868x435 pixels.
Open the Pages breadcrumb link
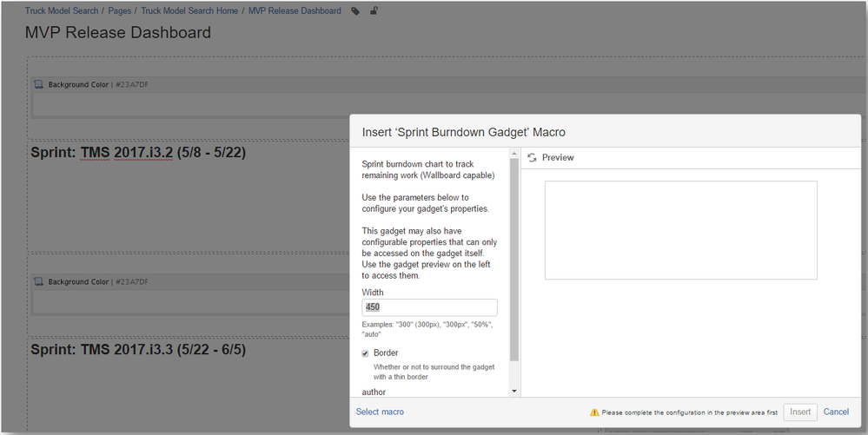point(120,11)
